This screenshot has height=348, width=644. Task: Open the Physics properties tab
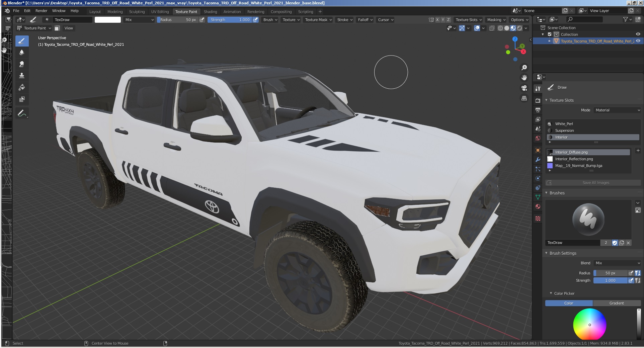coord(538,178)
